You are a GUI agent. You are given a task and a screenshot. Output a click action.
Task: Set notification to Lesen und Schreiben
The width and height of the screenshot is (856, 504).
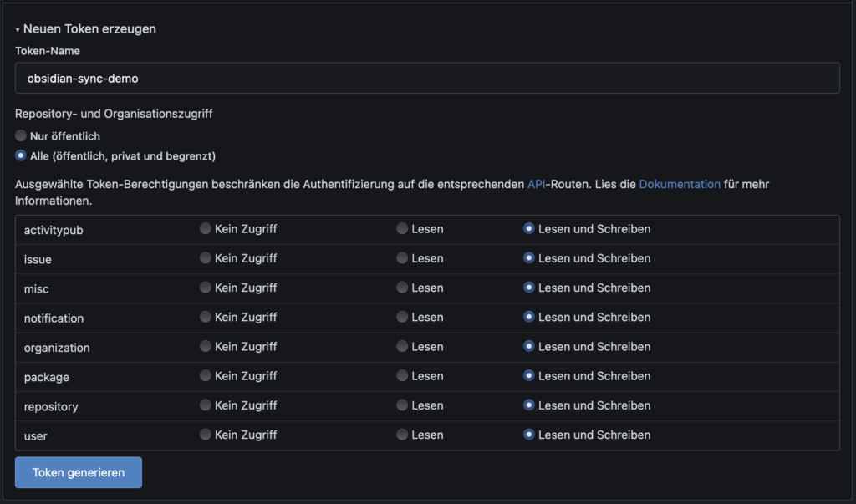pyautogui.click(x=529, y=317)
